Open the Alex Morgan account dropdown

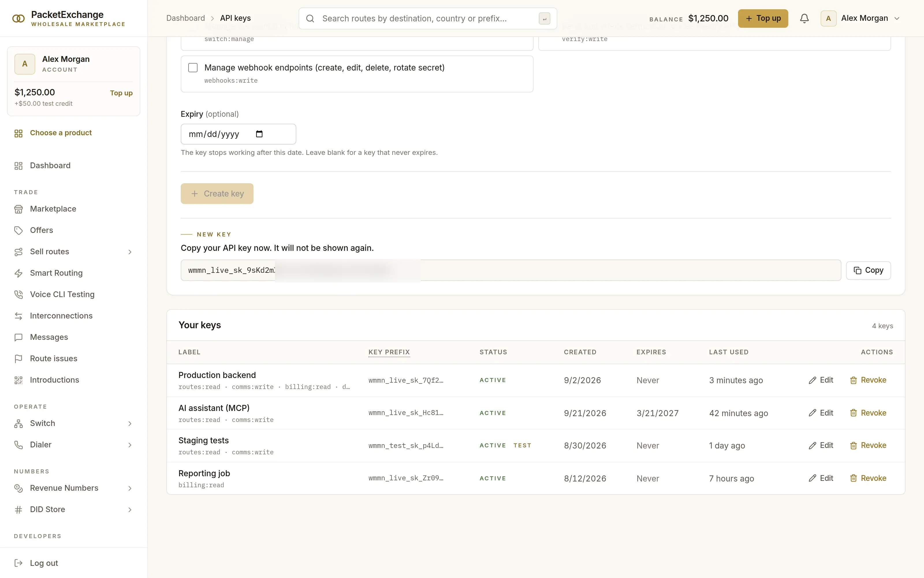point(860,18)
